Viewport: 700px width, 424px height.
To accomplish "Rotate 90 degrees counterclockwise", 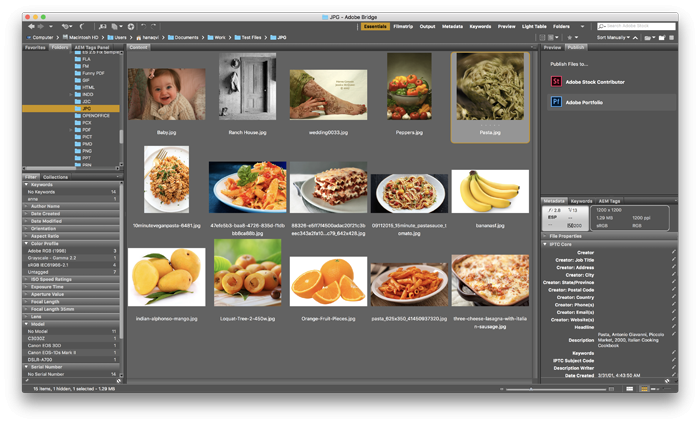I will 143,26.
